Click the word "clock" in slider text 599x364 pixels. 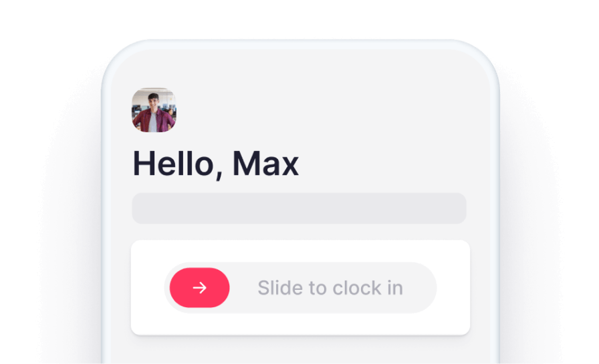click(x=357, y=288)
